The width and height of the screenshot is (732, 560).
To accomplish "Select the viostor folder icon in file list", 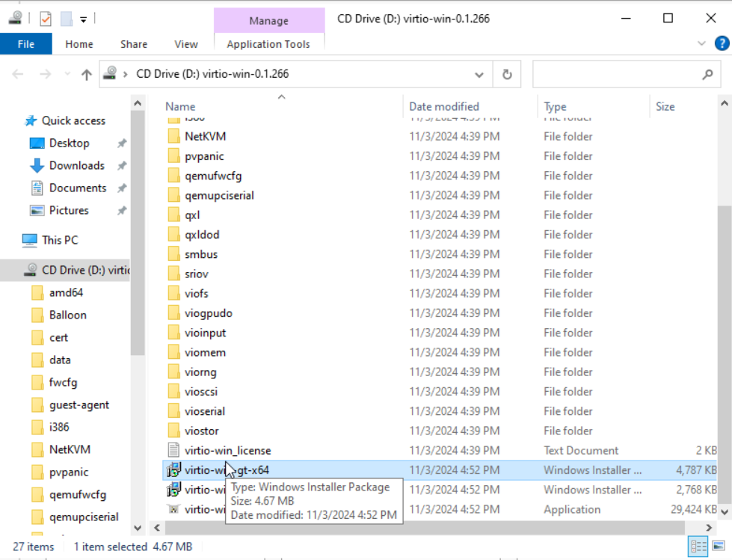I will [x=173, y=430].
